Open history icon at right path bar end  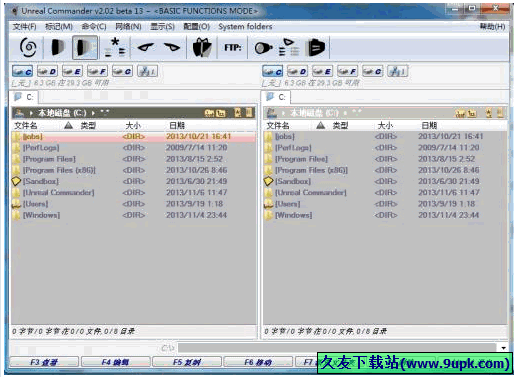pyautogui.click(x=500, y=113)
